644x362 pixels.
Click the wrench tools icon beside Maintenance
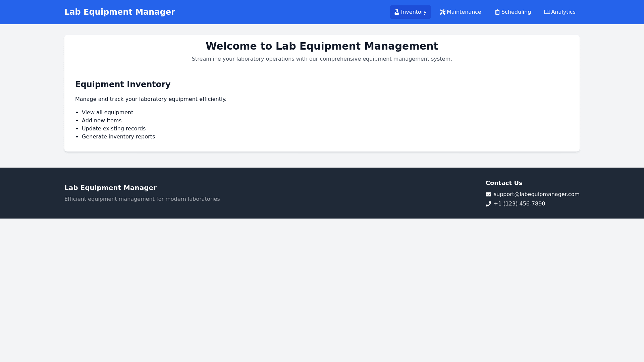tap(443, 12)
